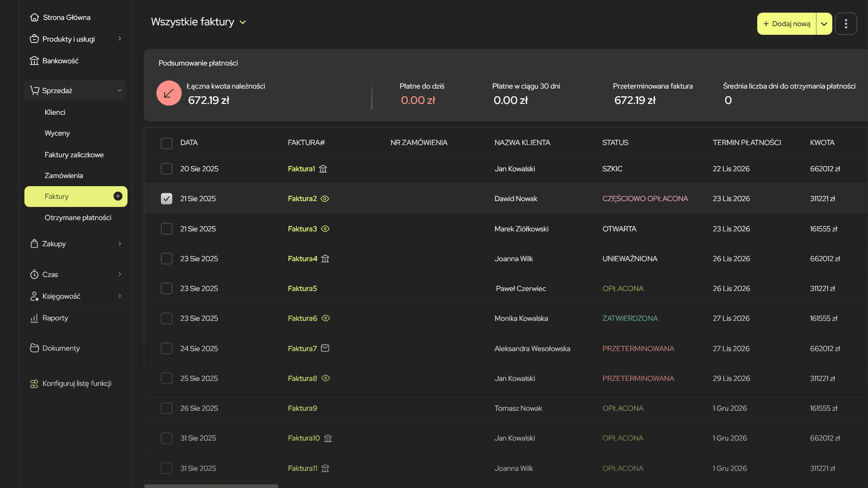
Task: Uncheck the Faktura2 row checkbox
Action: 166,199
